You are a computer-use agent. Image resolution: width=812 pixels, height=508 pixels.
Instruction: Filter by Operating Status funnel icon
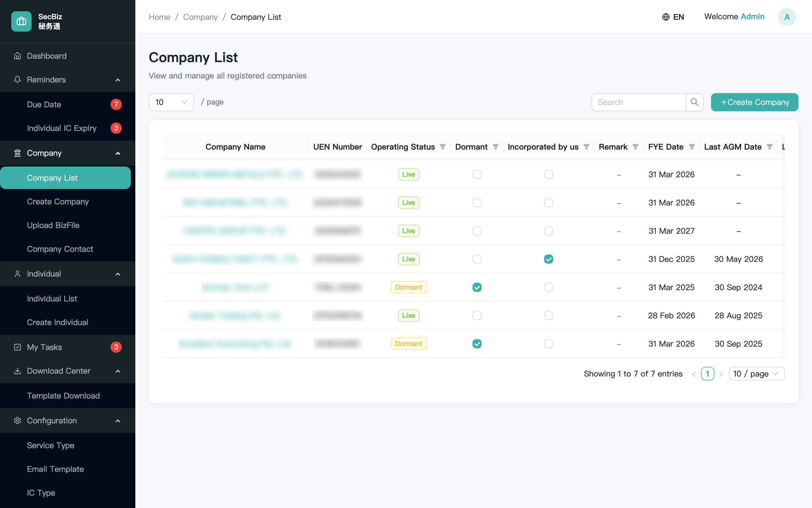[443, 147]
